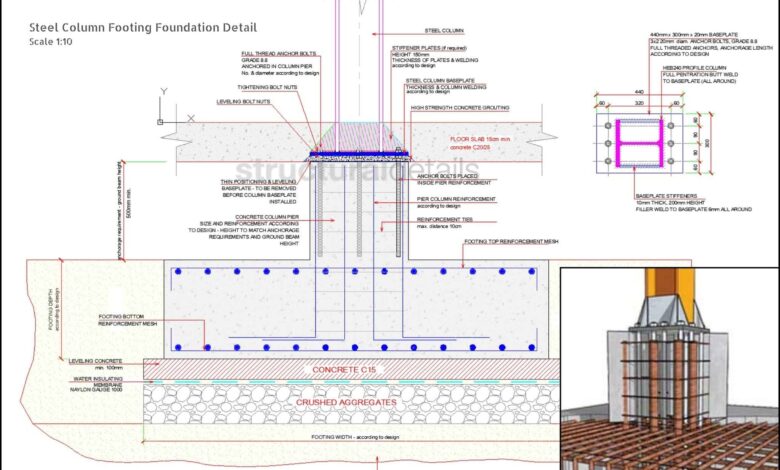Click the red "FLOOR SLAB 15cm min" text
Screen dimensions: 780x470
480,140
